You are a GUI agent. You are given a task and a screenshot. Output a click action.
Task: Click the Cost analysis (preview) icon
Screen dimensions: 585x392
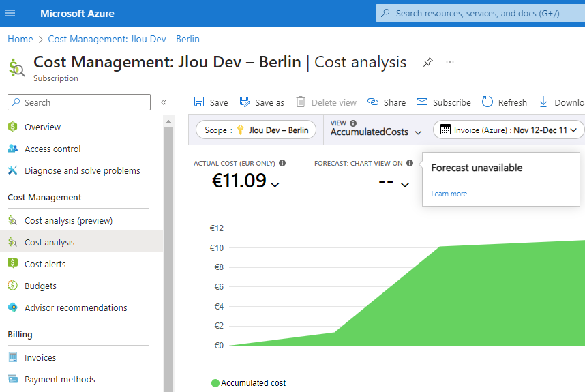pyautogui.click(x=13, y=220)
